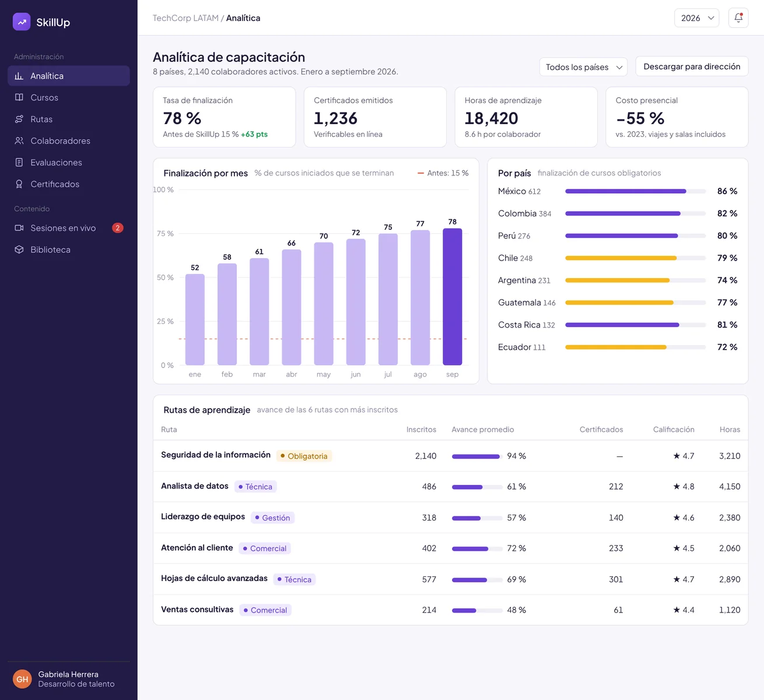The height and width of the screenshot is (700, 764).
Task: Click the Cursos book icon
Action: coord(19,97)
